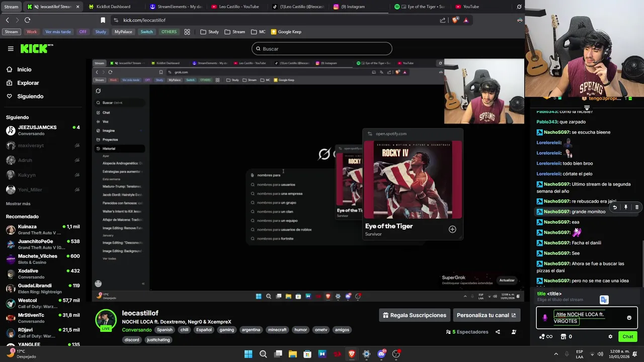Open the Stream bookmarks folder

coord(235,32)
